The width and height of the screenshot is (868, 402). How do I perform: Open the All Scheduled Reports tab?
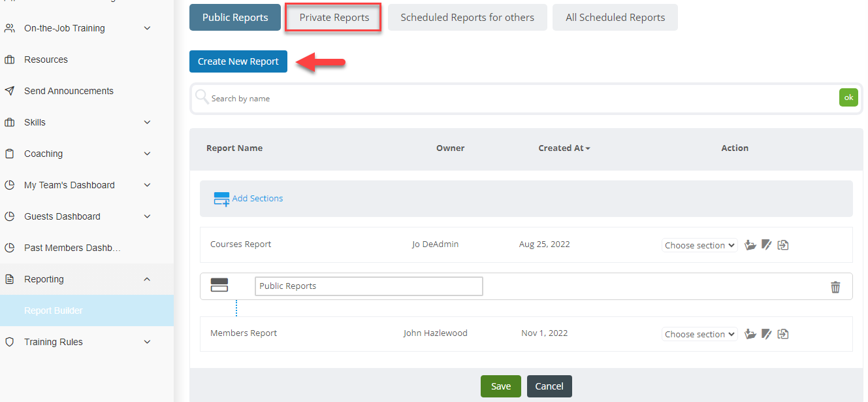615,17
